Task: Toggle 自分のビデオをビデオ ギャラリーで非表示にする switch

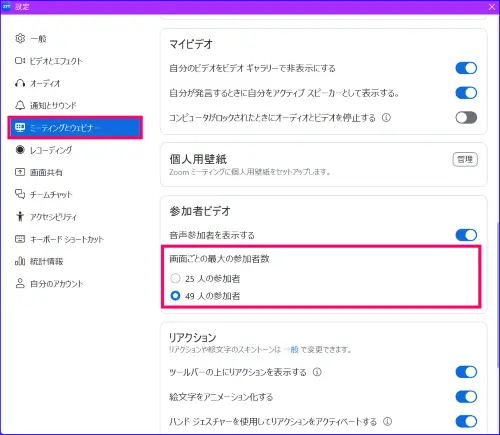Action: pyautogui.click(x=466, y=68)
